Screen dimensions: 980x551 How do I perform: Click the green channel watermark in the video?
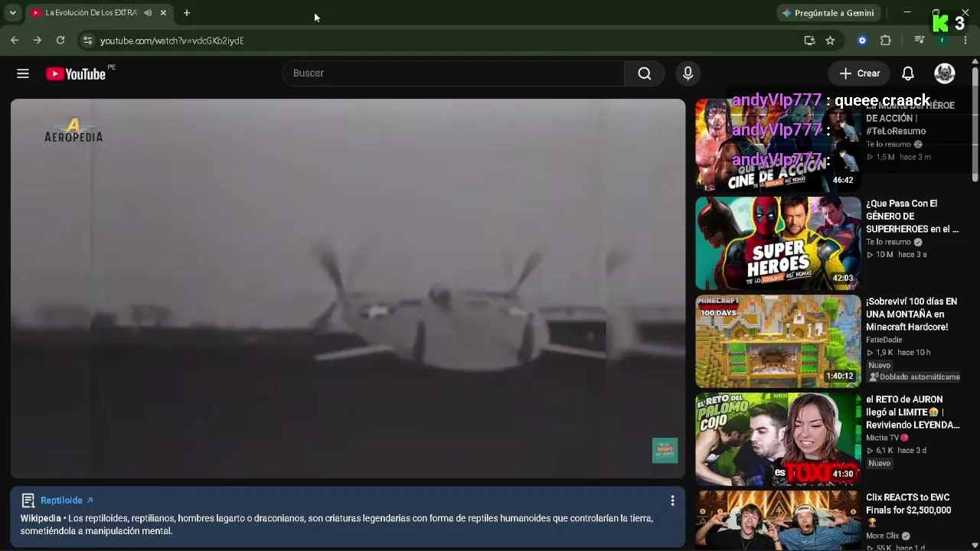point(665,451)
